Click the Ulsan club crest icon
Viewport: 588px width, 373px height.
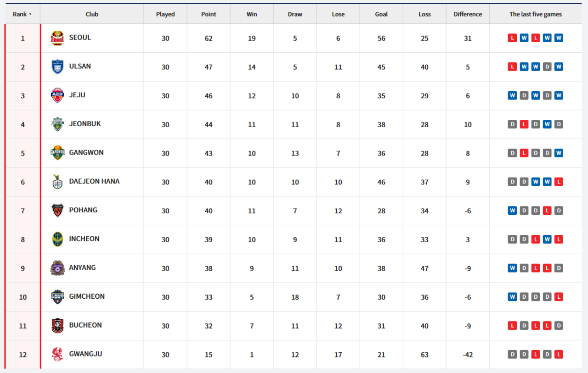[57, 67]
